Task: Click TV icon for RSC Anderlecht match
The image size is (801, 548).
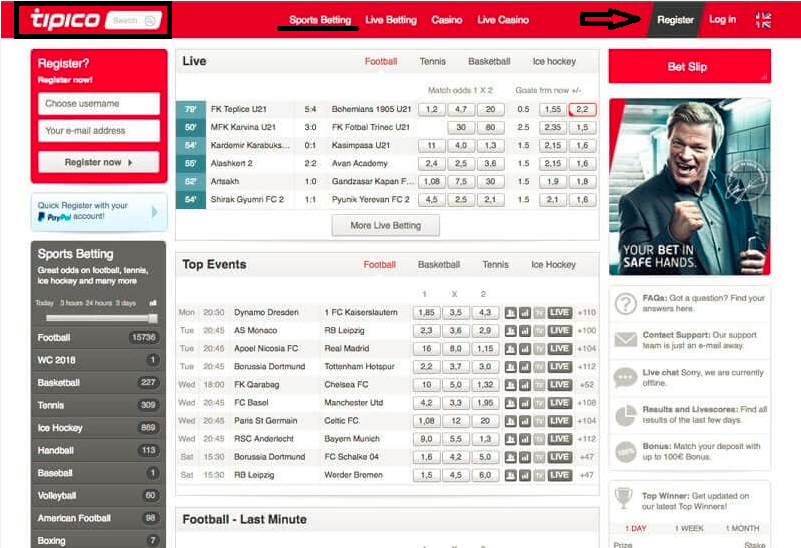Action: click(539, 439)
